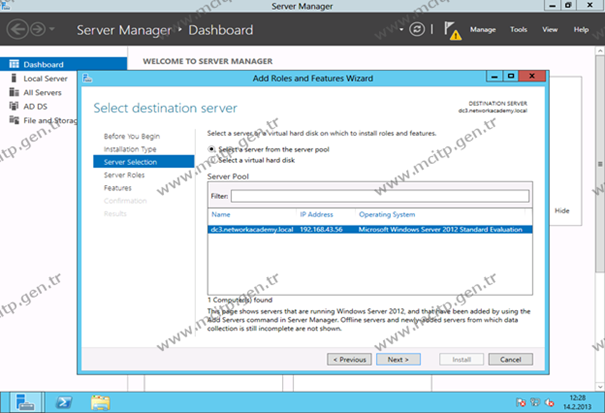
Task: Click the Filter text box
Action: point(380,196)
